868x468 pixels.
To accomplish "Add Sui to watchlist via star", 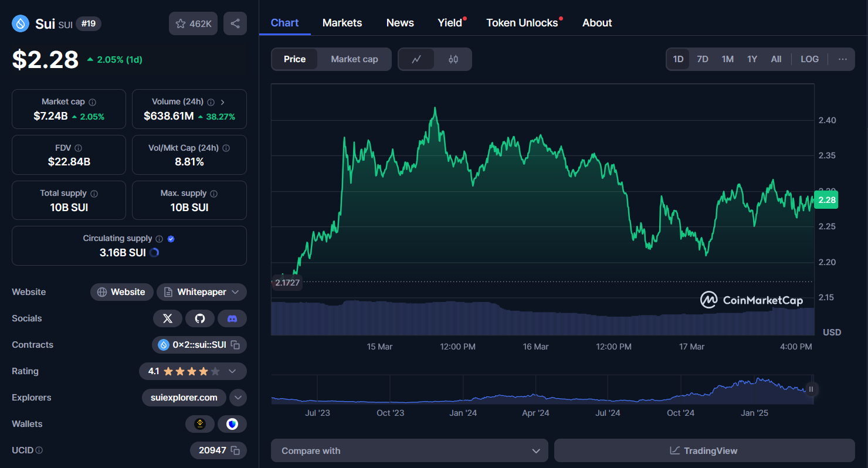I will tap(194, 23).
